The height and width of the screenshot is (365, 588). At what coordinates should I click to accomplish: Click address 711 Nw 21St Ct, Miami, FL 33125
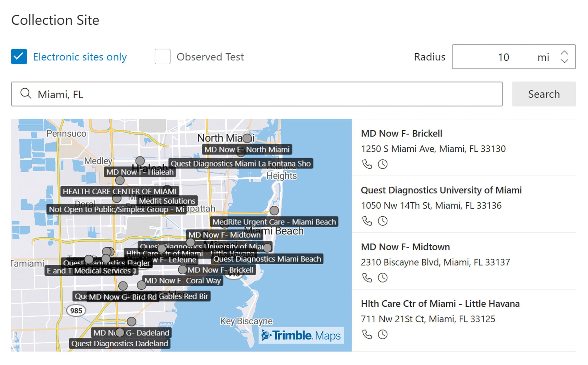(x=428, y=319)
